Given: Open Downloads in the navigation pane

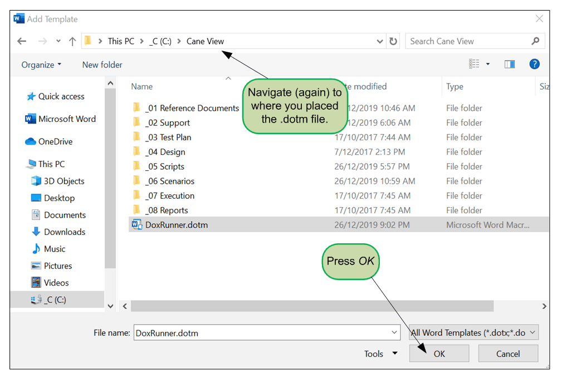Looking at the screenshot, I should point(58,232).
